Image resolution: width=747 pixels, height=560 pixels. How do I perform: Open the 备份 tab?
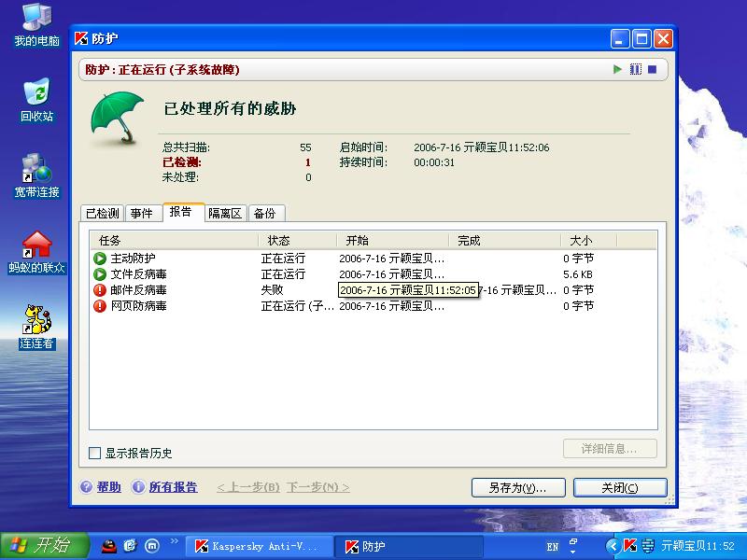coord(265,214)
